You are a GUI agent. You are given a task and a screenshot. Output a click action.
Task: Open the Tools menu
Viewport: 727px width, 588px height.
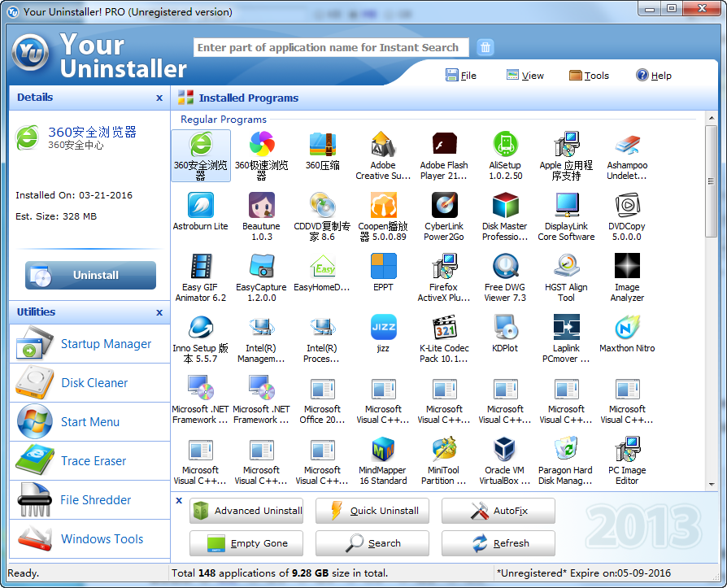[589, 75]
